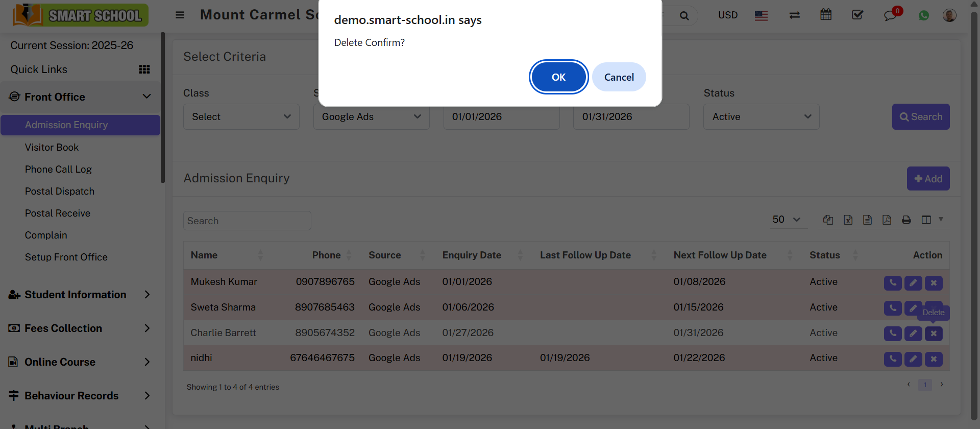Expand the Student Information menu
The height and width of the screenshot is (429, 980).
click(79, 295)
